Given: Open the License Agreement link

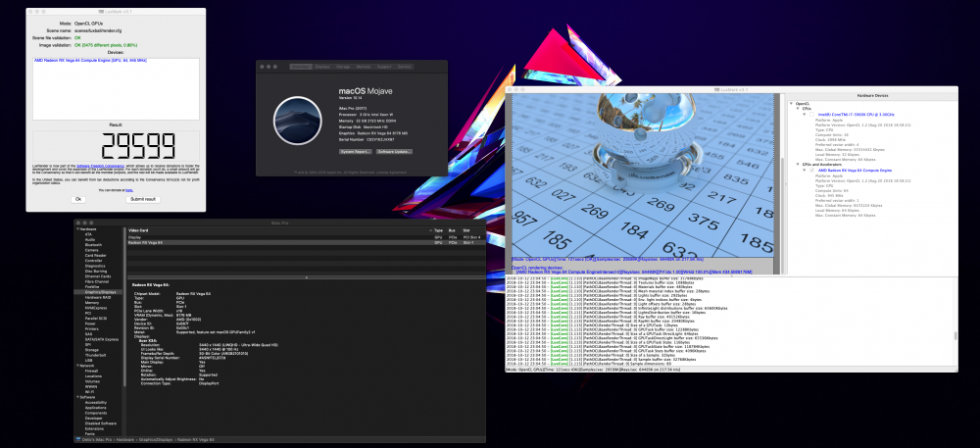Looking at the screenshot, I should pyautogui.click(x=393, y=172).
